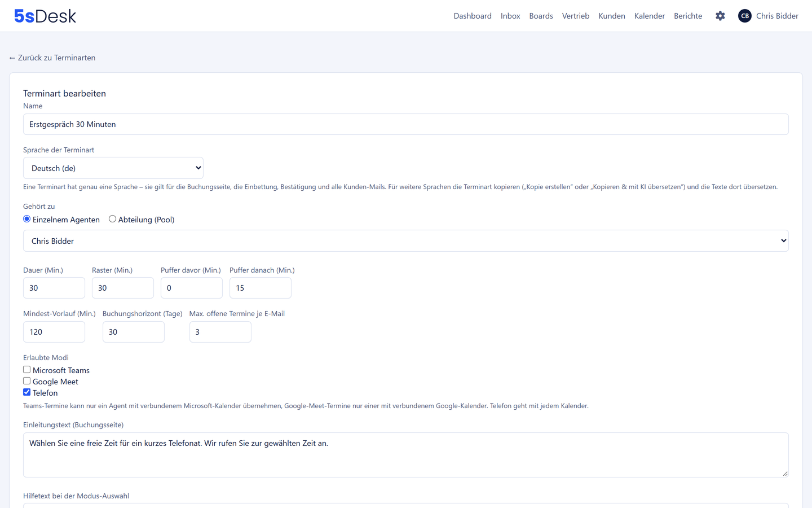Click the Dauer (Min.) field
Viewport: 812px width, 508px height.
click(54, 288)
